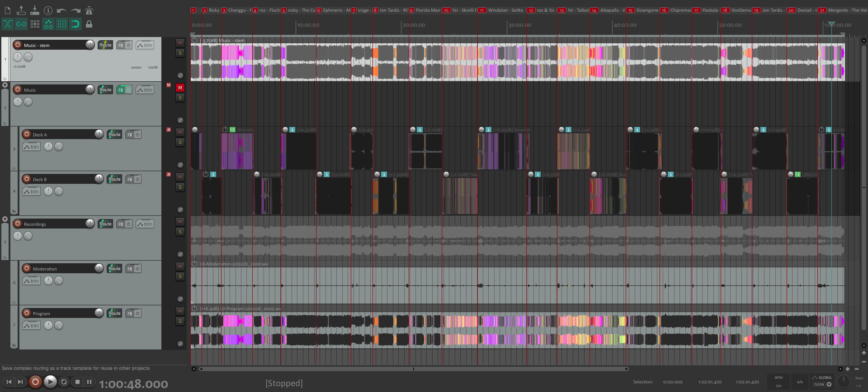Click the save project icon
Screen dimensions: 868x392
tap(35, 10)
